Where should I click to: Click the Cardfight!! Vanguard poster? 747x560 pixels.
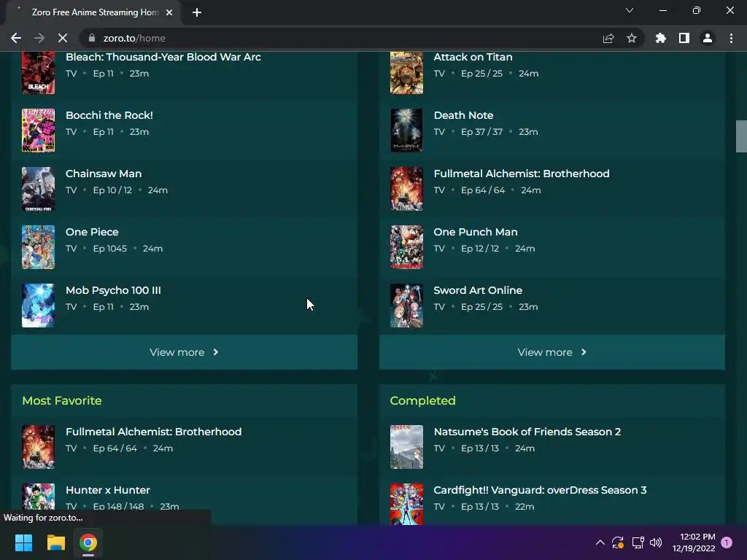pos(406,504)
